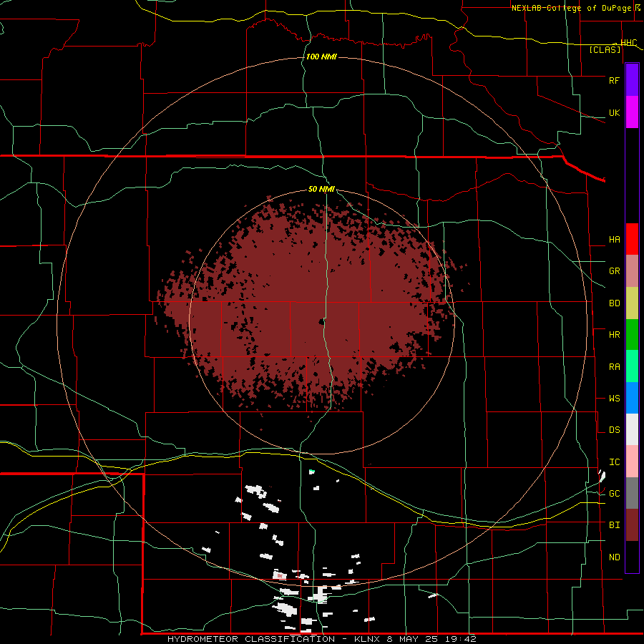
Task: Click the HA legend label
Action: point(614,239)
